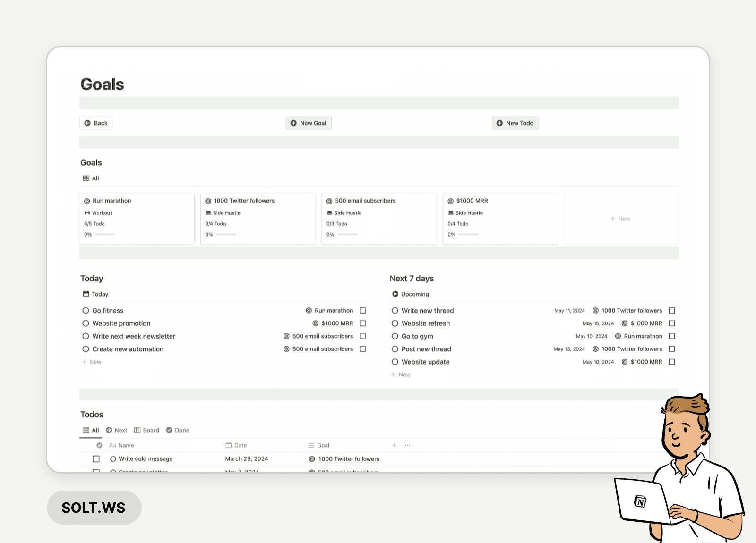Click the March 29, 2024 date cell
Screen dimensions: 756x543
[247, 459]
